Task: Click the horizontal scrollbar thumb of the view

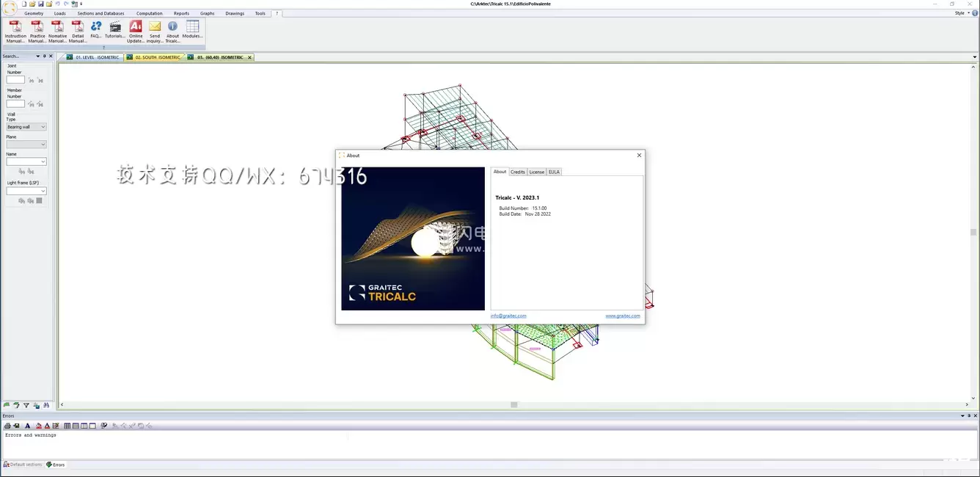Action: pyautogui.click(x=514, y=404)
